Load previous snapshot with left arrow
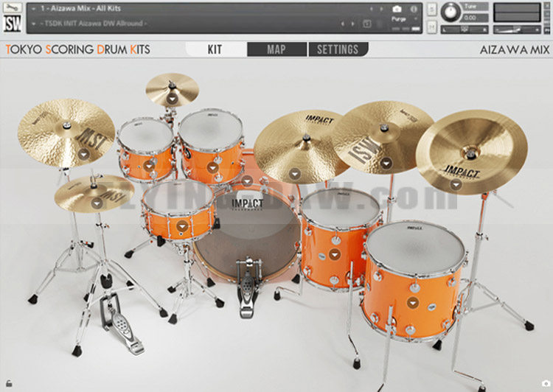Screen dimensions: 553x392 (342, 24)
